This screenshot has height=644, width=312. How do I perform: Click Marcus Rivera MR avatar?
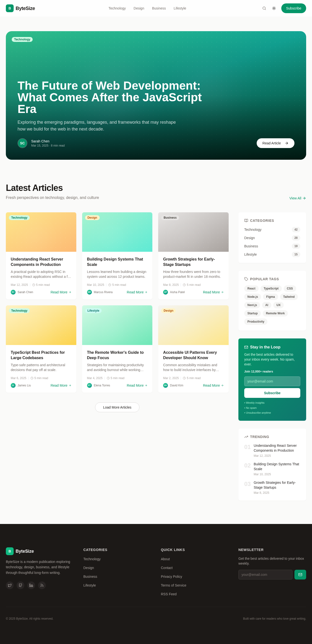pos(89,292)
